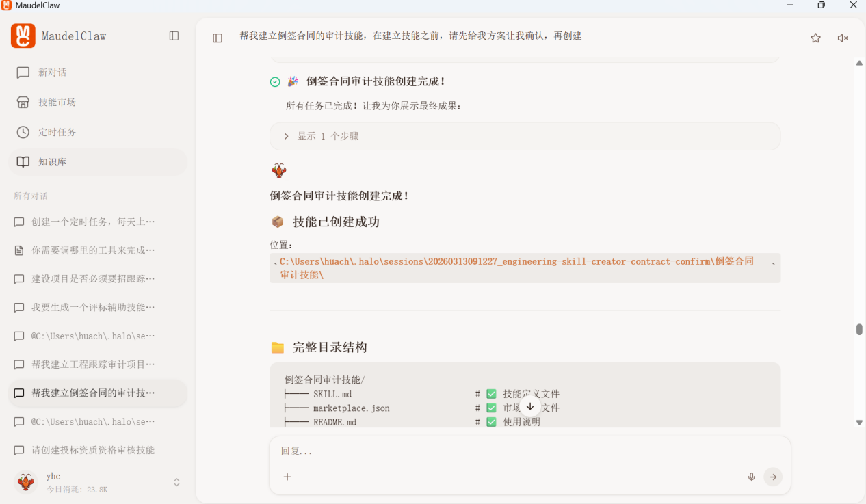Click the MaudelClaw logo icon

[x=23, y=36]
